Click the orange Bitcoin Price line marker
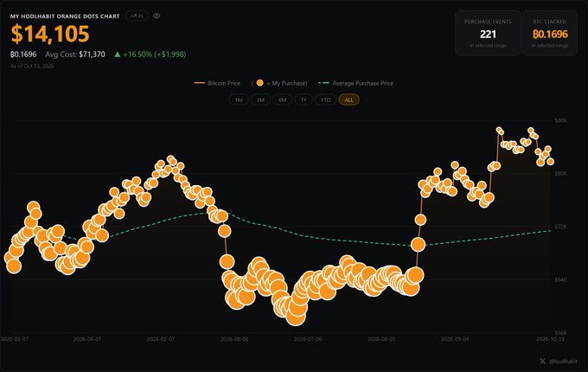588x372 pixels. coord(199,83)
